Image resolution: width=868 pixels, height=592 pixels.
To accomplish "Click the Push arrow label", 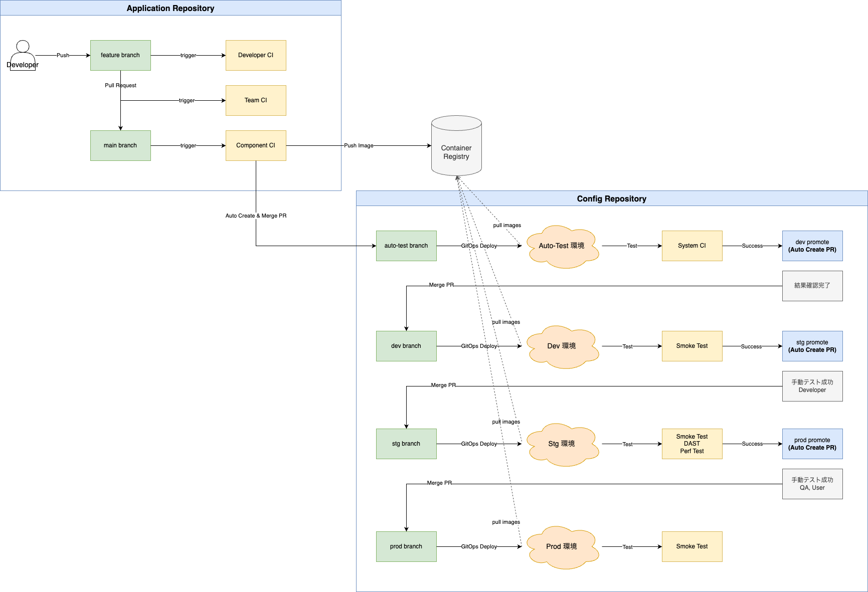I will tap(63, 55).
